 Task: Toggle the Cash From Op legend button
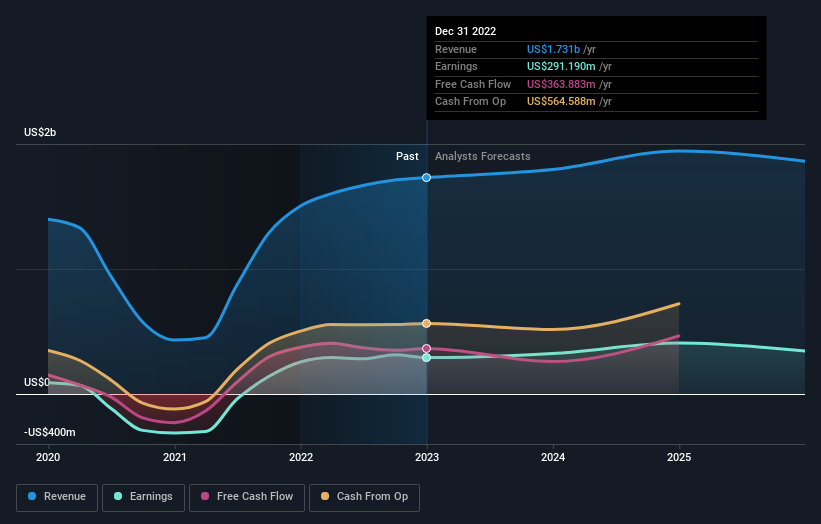click(364, 497)
